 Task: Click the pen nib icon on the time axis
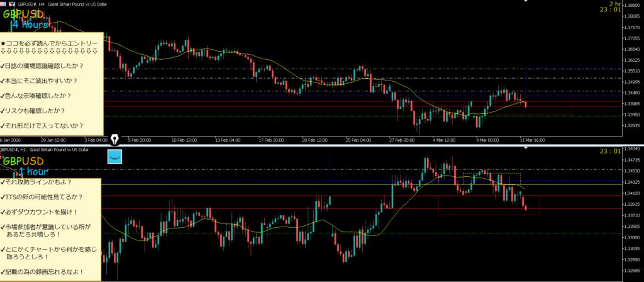[x=115, y=138]
